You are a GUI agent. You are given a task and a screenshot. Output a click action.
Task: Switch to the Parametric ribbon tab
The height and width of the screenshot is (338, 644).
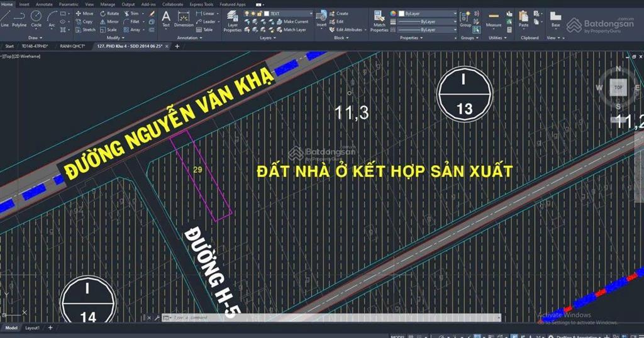[x=69, y=4]
